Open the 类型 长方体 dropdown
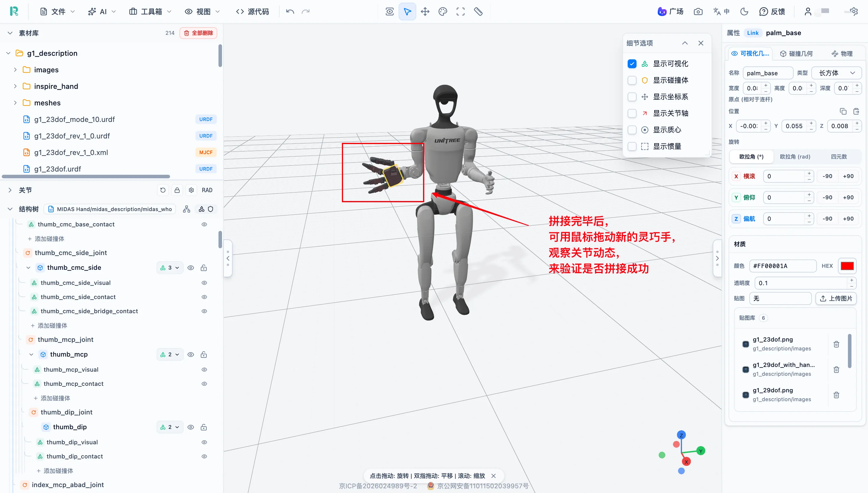 click(836, 73)
